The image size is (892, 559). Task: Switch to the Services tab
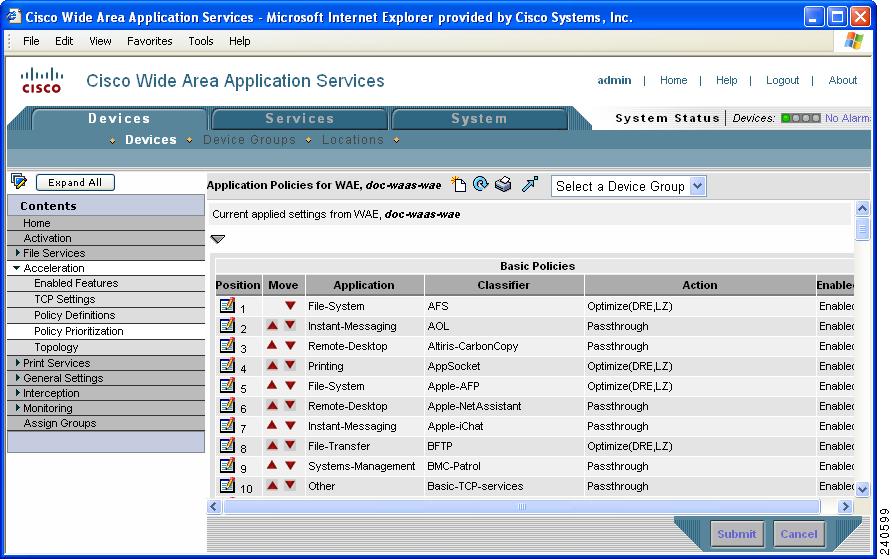pos(300,119)
